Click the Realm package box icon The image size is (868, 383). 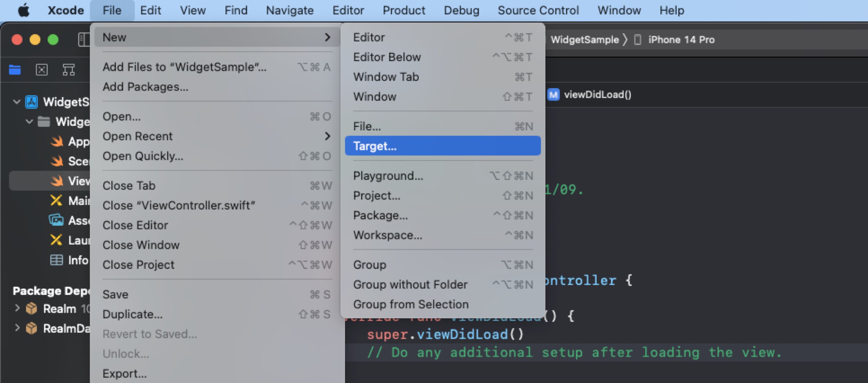point(31,308)
